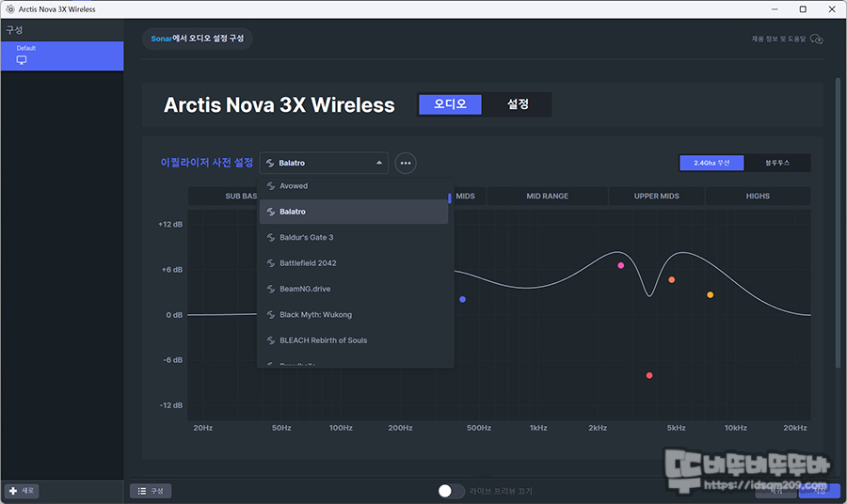This screenshot has width=847, height=504.
Task: Click the UPPER MIDS band label
Action: click(656, 196)
